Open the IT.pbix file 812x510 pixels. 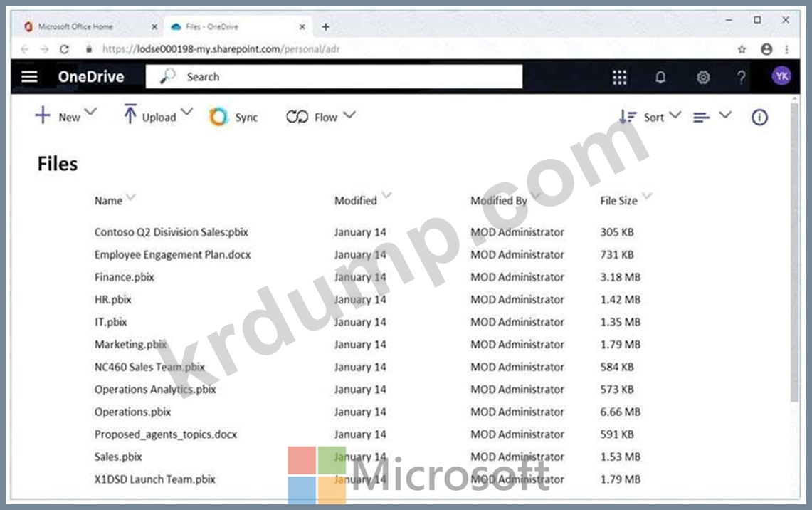click(111, 322)
